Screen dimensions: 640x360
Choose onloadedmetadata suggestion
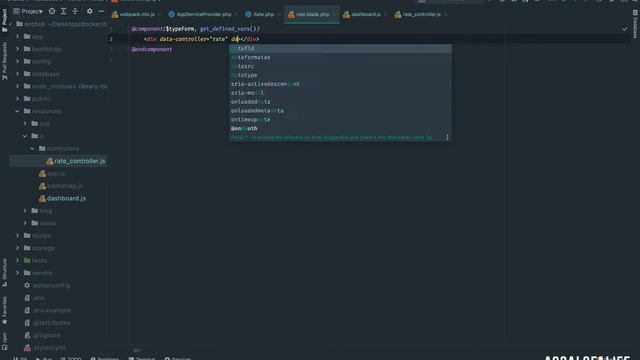340,111
